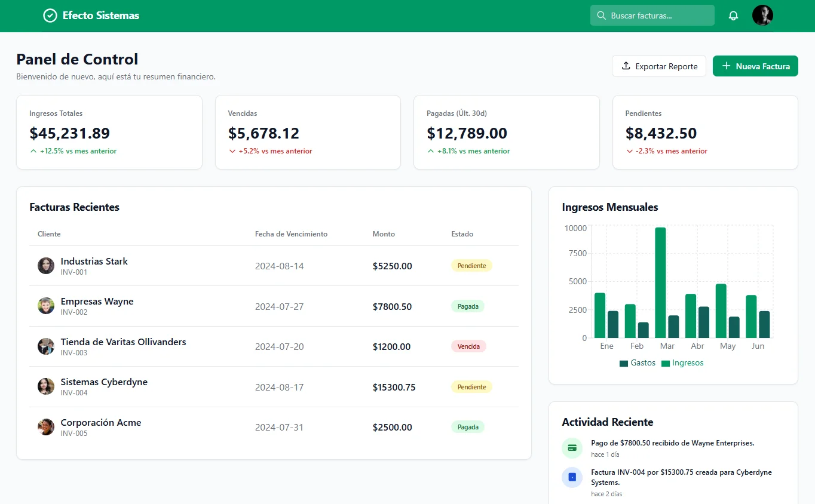Click the blue invoice icon for Factura INV-004
Viewport: 815px width, 504px height.
point(572,477)
